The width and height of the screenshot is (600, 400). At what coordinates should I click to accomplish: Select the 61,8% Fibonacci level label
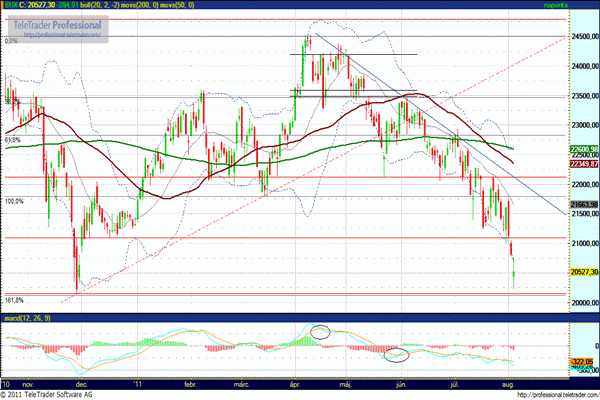tap(13, 141)
